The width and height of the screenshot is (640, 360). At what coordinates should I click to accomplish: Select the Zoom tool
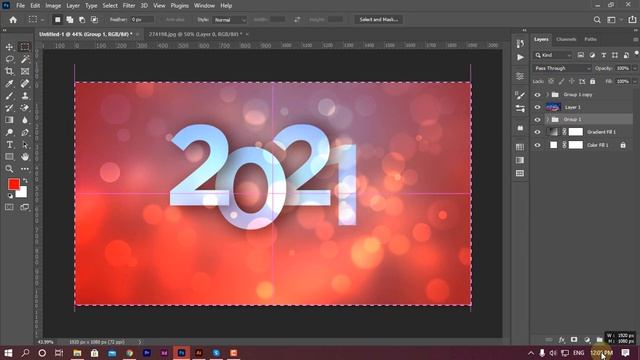pyautogui.click(x=9, y=169)
